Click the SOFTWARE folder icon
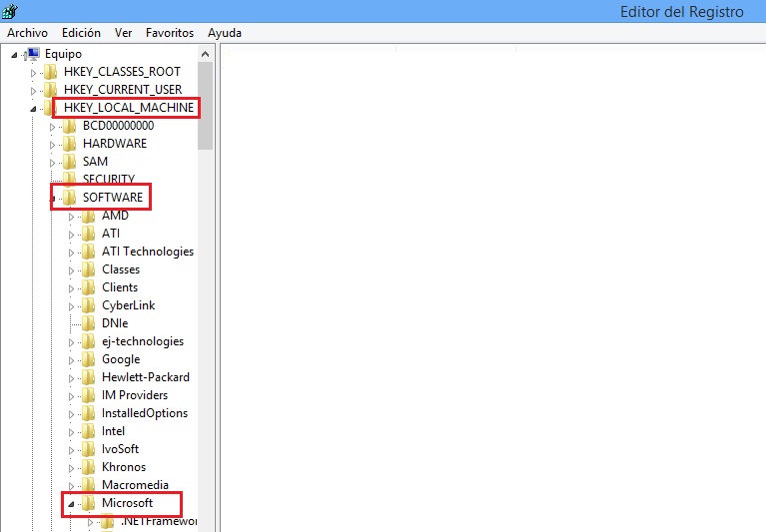Image resolution: width=766 pixels, height=532 pixels. tap(69, 198)
